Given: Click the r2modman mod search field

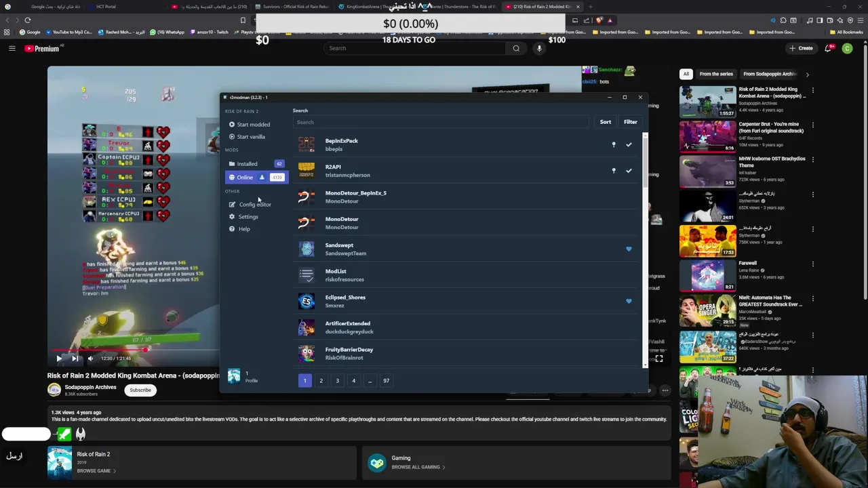Looking at the screenshot, I should tap(441, 122).
